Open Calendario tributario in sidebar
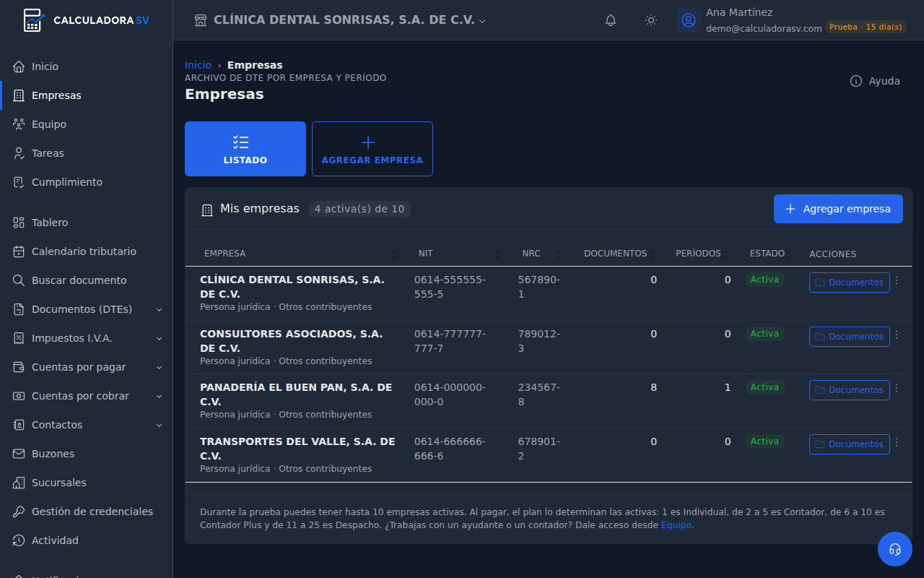 87,251
